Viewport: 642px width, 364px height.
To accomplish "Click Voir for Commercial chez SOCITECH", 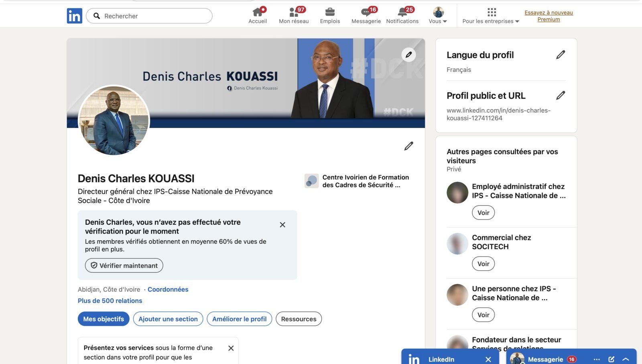I will (x=483, y=264).
